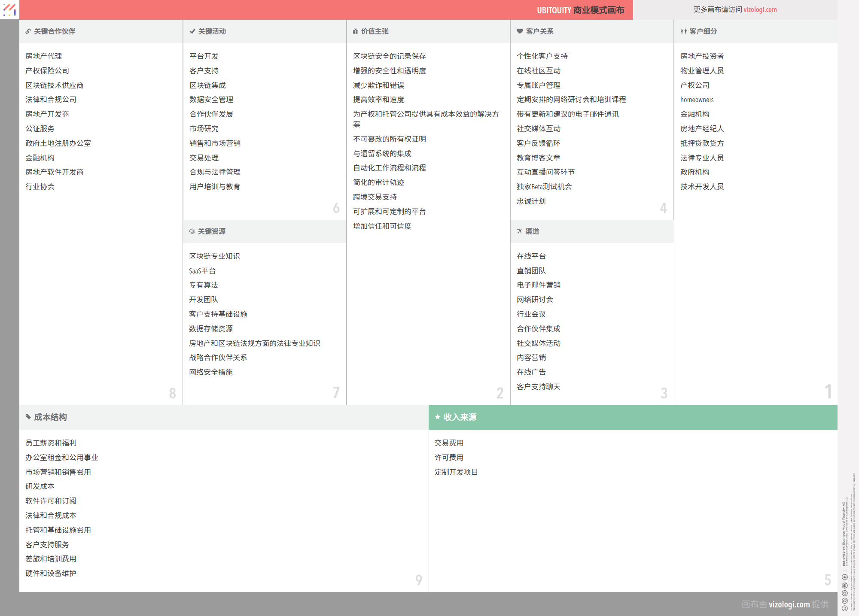The width and height of the screenshot is (859, 616).
Task: Select 忠诚计划 in the 客户关系 section
Action: click(x=531, y=201)
